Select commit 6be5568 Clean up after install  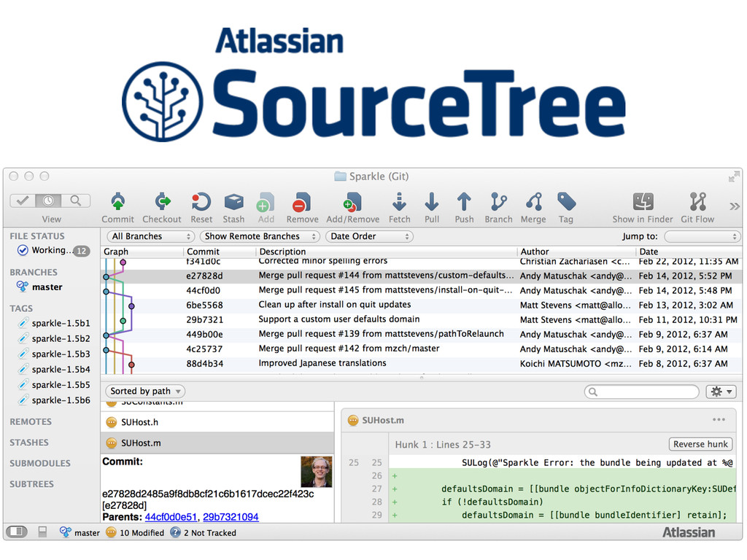coord(421,305)
